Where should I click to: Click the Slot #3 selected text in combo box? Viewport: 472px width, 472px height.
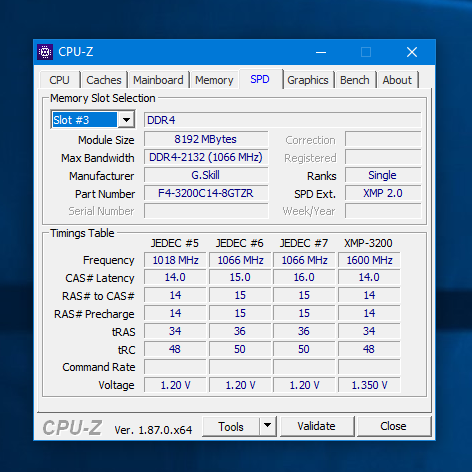85,120
